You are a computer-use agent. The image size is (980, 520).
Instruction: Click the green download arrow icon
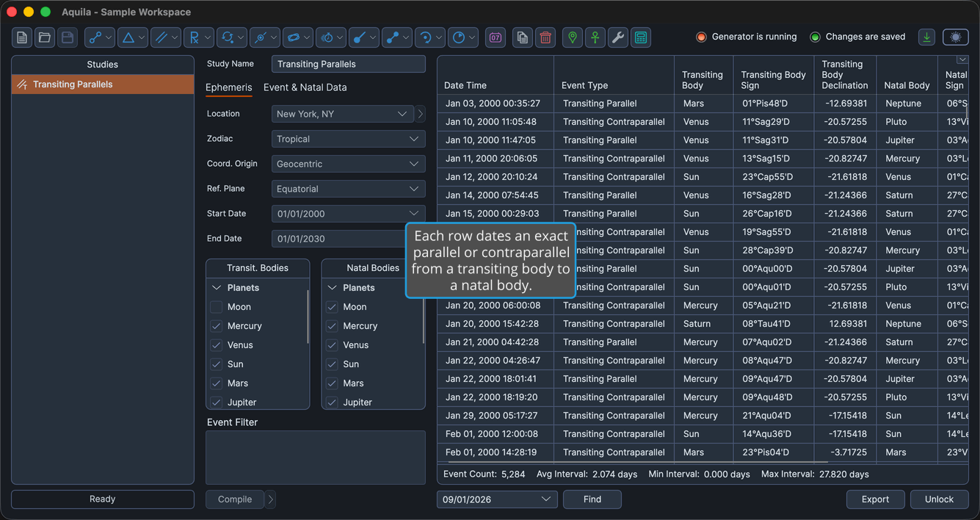(927, 37)
